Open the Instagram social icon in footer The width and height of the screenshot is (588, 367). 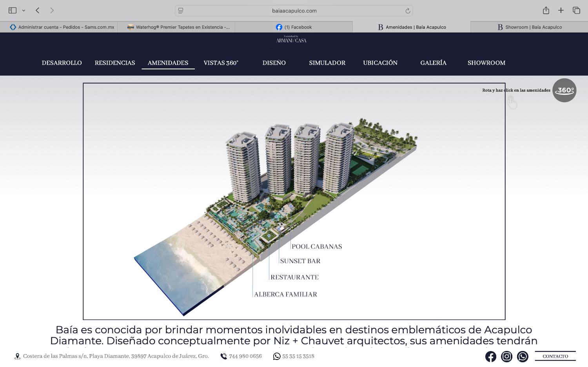pyautogui.click(x=507, y=356)
